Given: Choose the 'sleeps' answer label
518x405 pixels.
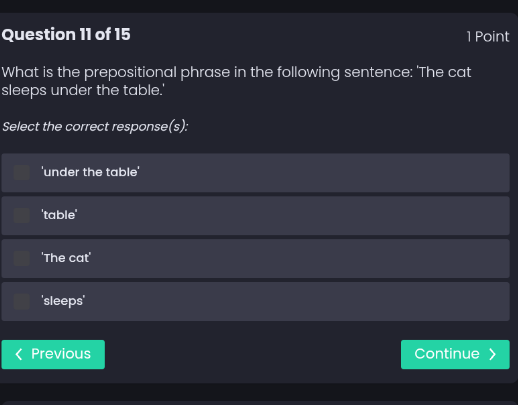Looking at the screenshot, I should pos(63,301).
